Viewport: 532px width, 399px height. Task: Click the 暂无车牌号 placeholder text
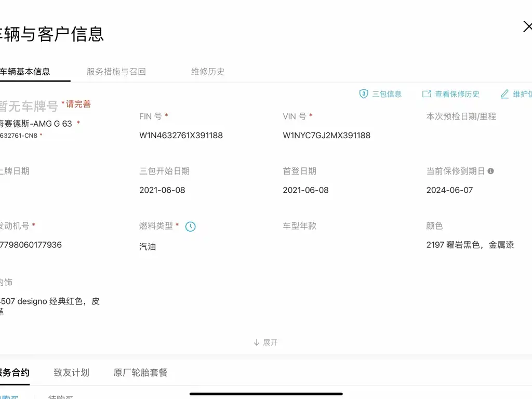(x=29, y=106)
